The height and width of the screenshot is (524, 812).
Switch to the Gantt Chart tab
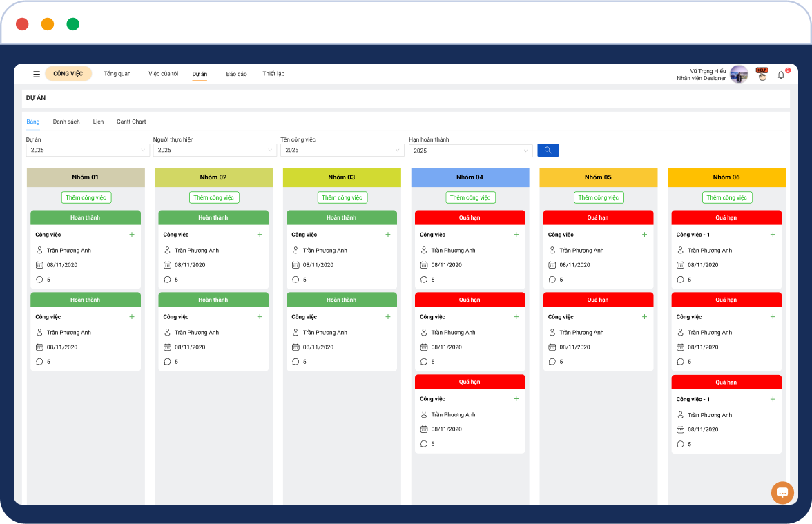[x=131, y=122]
